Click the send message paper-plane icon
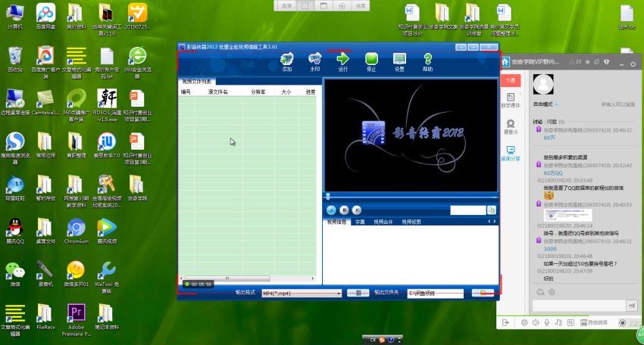This screenshot has width=644, height=345. (632, 306)
